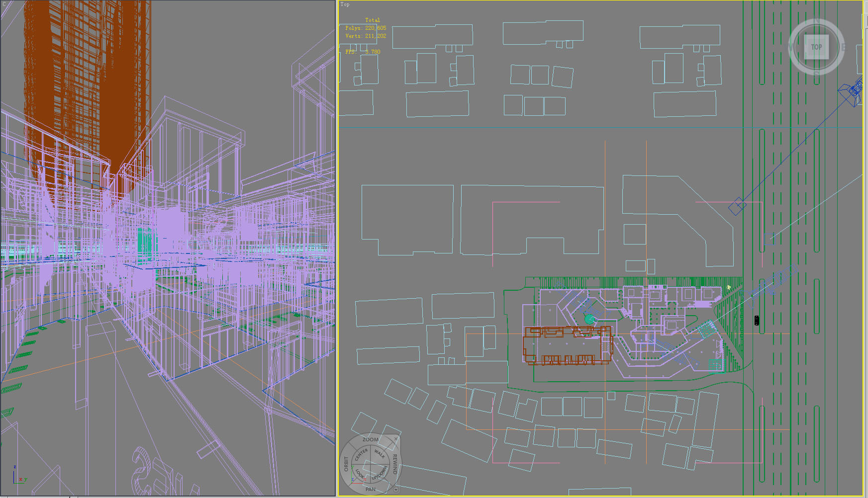The width and height of the screenshot is (868, 498).
Task: Click the E compass point on ViewCube
Action: point(843,47)
